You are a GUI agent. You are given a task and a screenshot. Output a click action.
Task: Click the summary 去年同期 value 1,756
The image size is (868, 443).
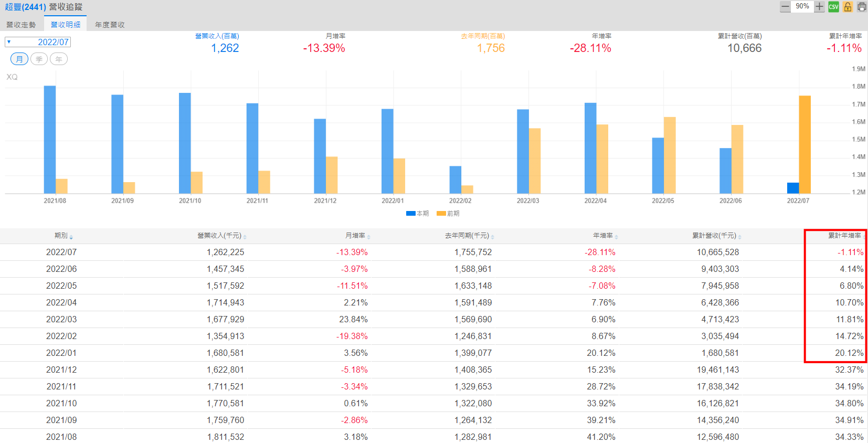(491, 48)
